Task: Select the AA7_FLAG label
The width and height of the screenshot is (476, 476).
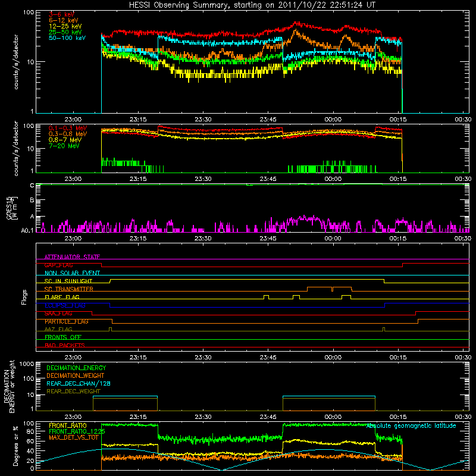Action: pyautogui.click(x=58, y=329)
